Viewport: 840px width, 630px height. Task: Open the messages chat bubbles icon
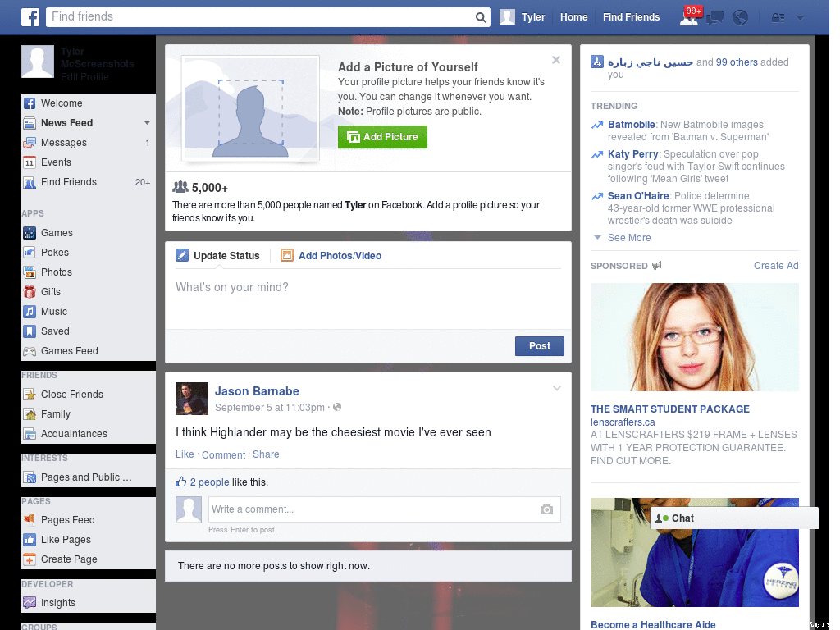pos(714,18)
